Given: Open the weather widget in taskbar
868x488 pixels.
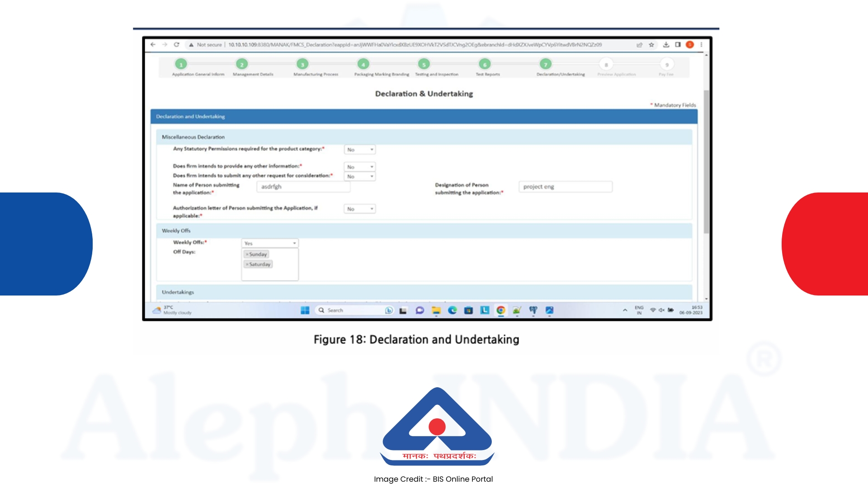Looking at the screenshot, I should tap(172, 310).
